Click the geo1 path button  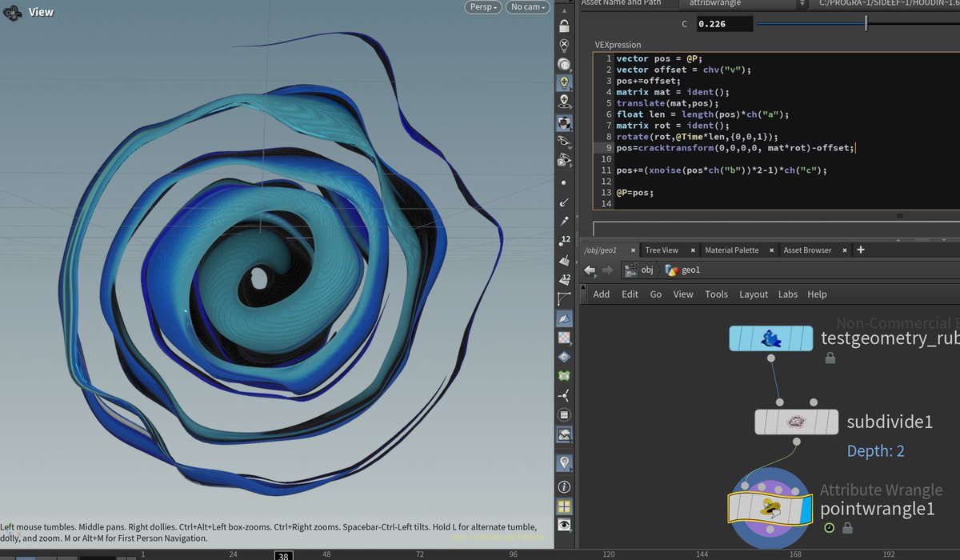tap(682, 270)
